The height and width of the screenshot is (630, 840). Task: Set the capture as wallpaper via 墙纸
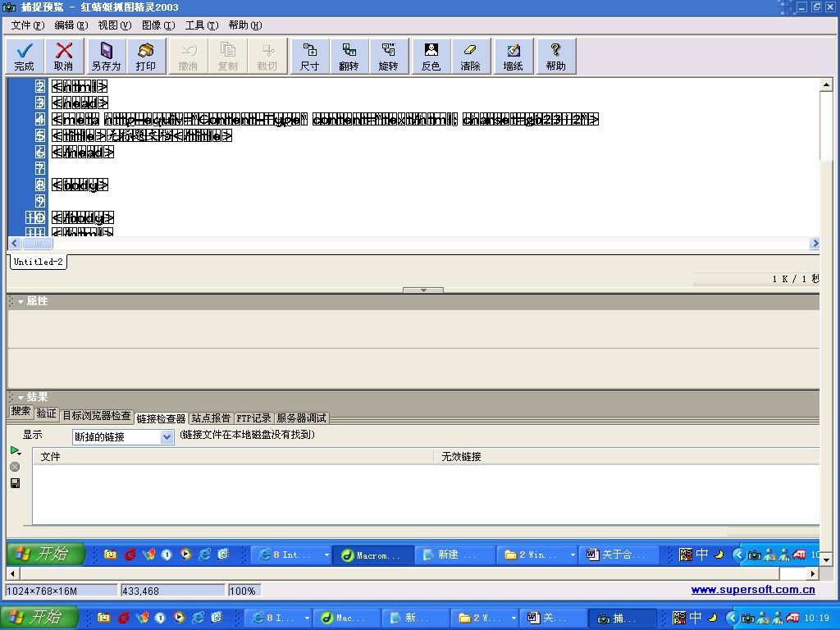[x=513, y=56]
